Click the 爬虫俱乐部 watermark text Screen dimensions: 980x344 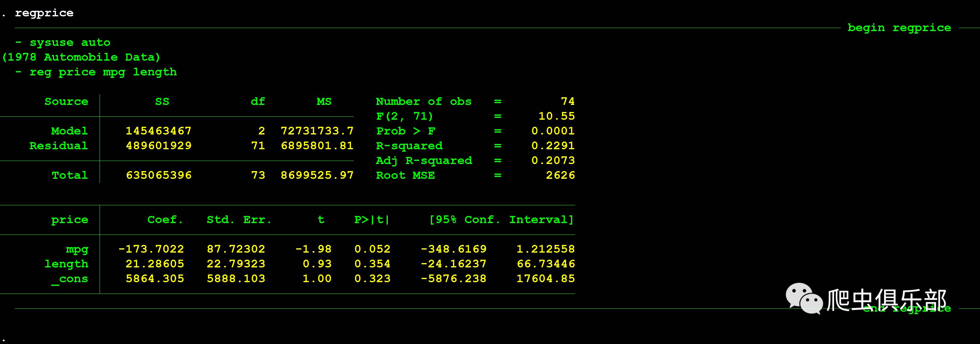[x=886, y=300]
